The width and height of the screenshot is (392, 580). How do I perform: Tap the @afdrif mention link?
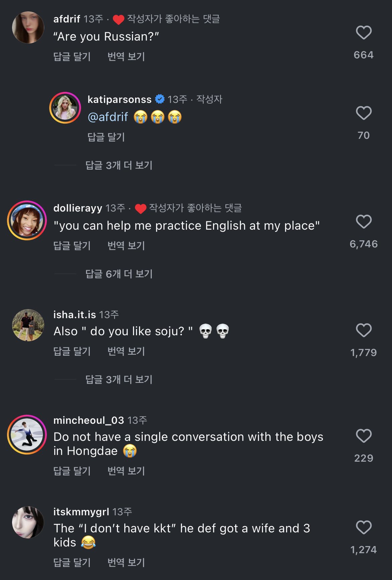pos(108,117)
